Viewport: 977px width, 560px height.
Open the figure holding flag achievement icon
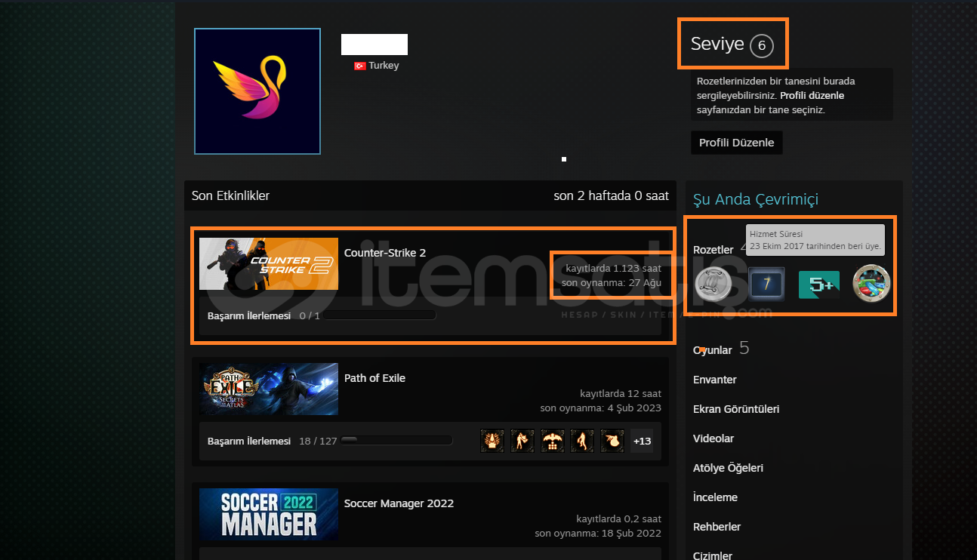point(522,441)
